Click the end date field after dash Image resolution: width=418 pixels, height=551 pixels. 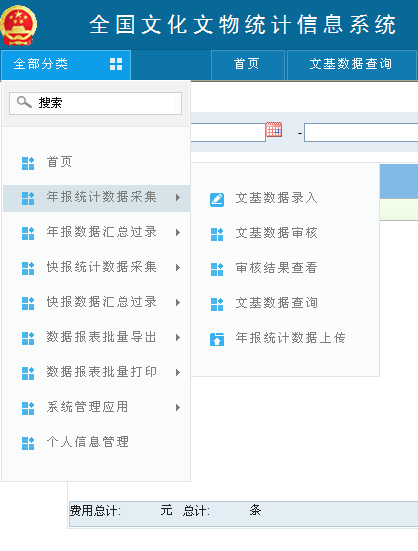point(361,132)
